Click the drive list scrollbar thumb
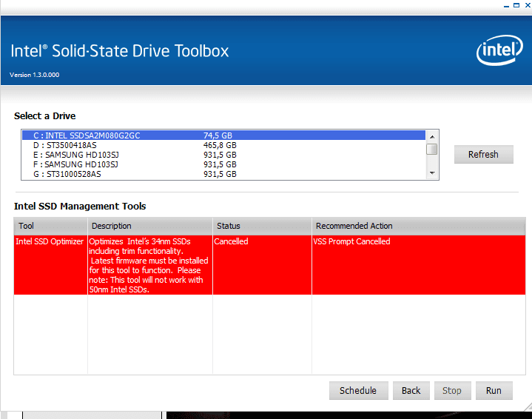Viewport: 532px width, 419px height. [x=432, y=149]
